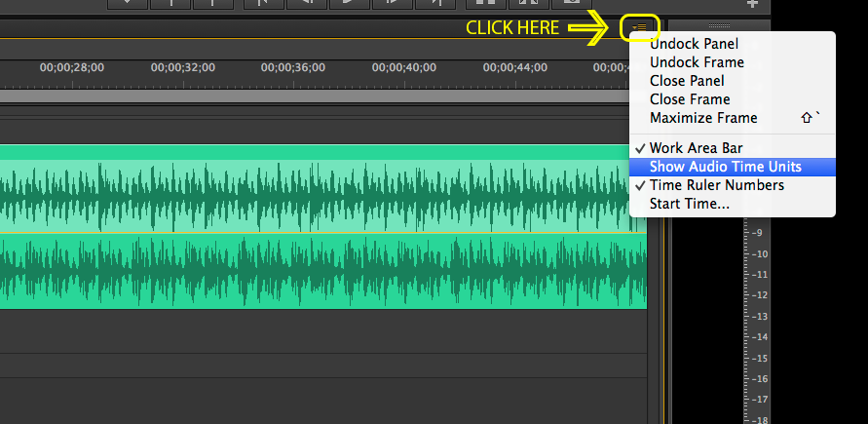
Task: Click the 00;00;40;00 mark on time ruler
Action: click(404, 67)
